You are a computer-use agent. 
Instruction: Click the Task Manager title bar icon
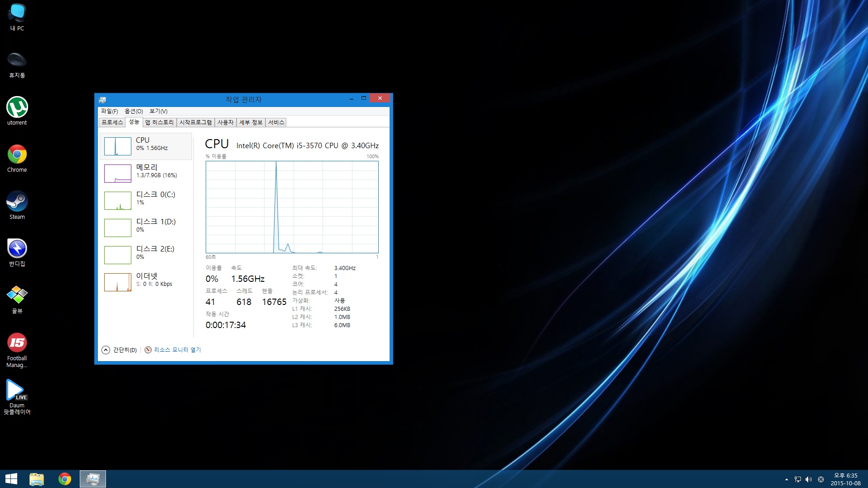tap(102, 99)
